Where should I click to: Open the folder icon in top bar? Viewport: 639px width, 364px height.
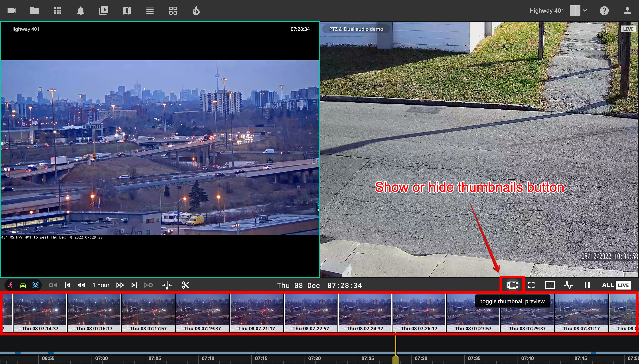pyautogui.click(x=35, y=11)
